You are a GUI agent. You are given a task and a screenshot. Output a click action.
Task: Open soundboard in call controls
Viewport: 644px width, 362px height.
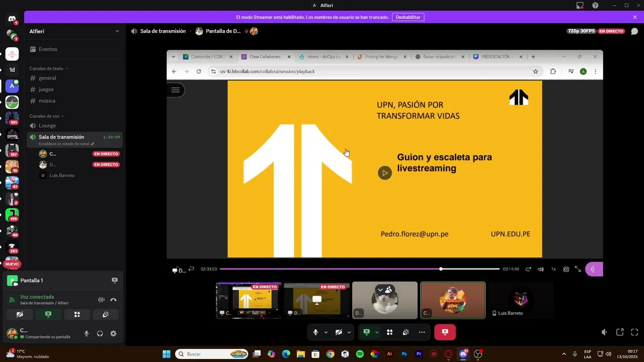point(406,332)
